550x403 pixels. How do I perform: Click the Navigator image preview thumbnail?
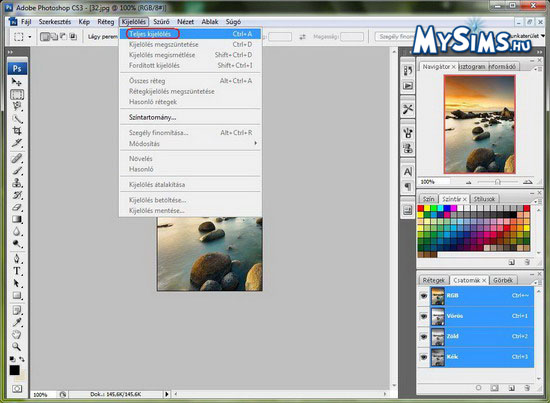click(x=479, y=124)
